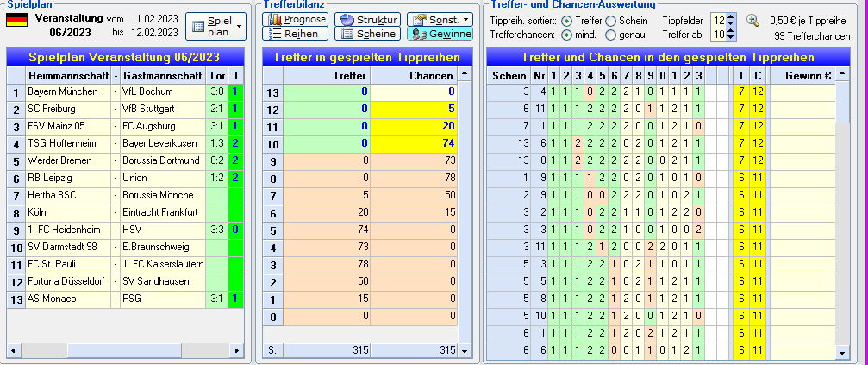Select the VfL Bochum cell
868x365 pixels.
(x=163, y=91)
